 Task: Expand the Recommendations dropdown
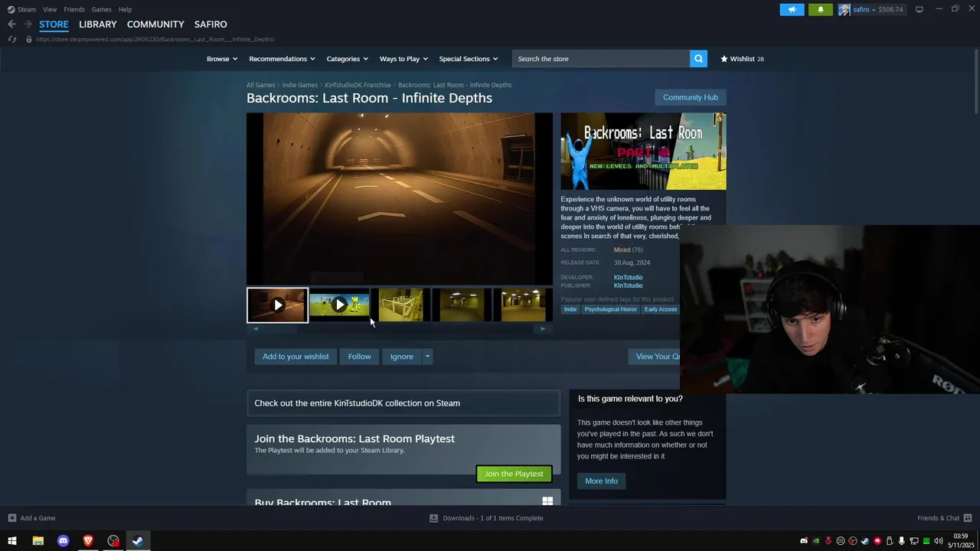click(x=282, y=59)
